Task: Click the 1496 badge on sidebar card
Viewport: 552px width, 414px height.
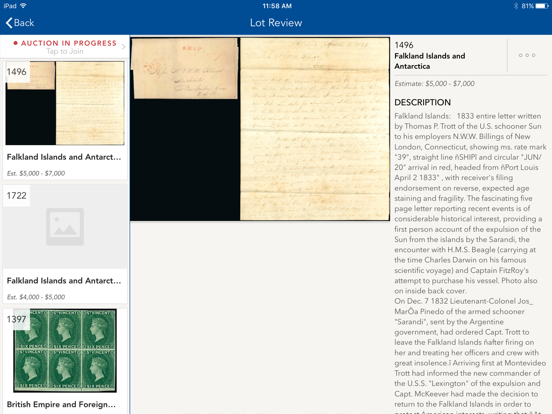Action: (x=17, y=72)
